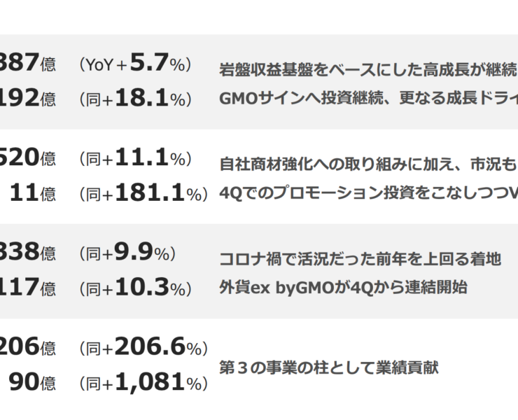The image size is (518, 420).
Task: Select the +181.1% growth figure
Action: tap(143, 193)
